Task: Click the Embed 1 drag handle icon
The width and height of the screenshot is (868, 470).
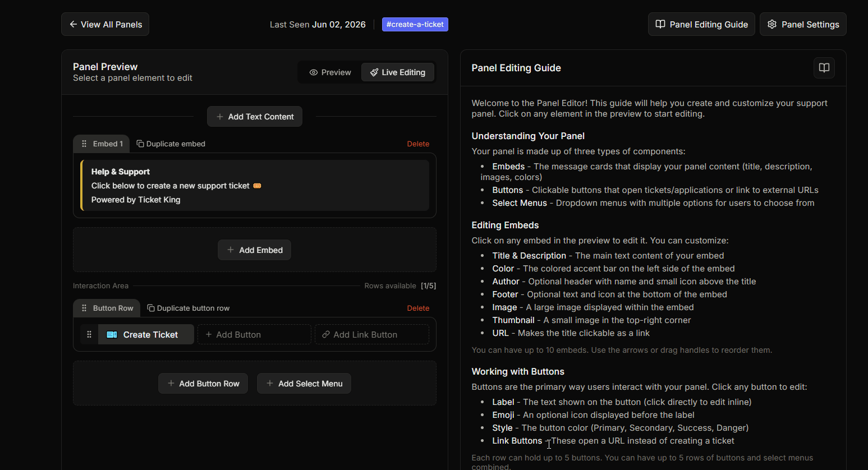Action: [x=84, y=144]
